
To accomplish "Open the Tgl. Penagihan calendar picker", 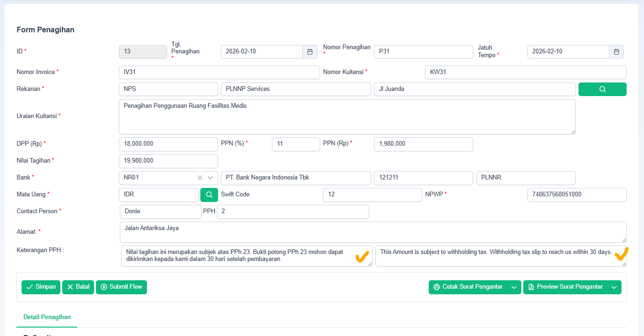I will [310, 52].
